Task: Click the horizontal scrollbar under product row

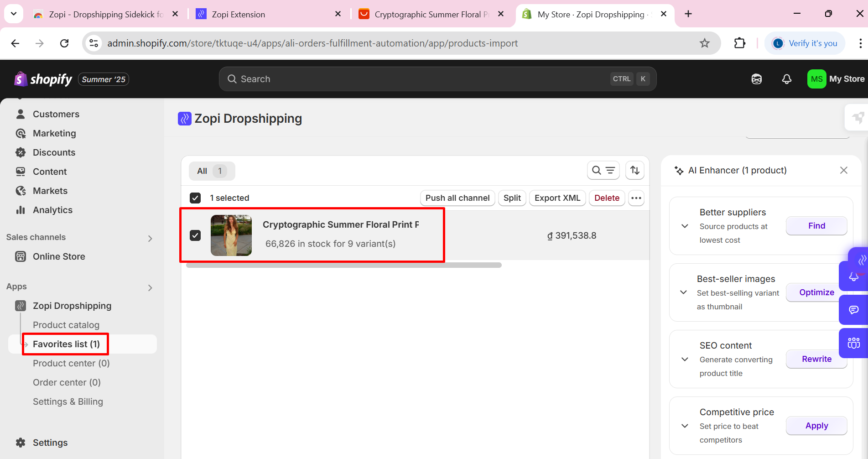Action: (x=344, y=265)
